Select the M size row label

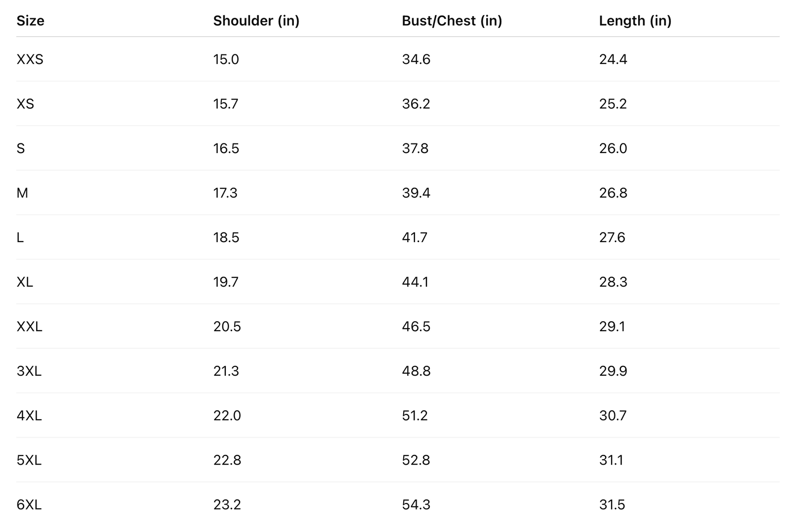(22, 193)
